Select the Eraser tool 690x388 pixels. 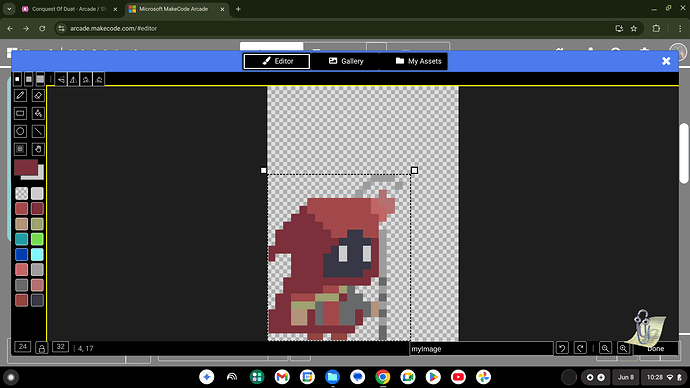[x=38, y=95]
